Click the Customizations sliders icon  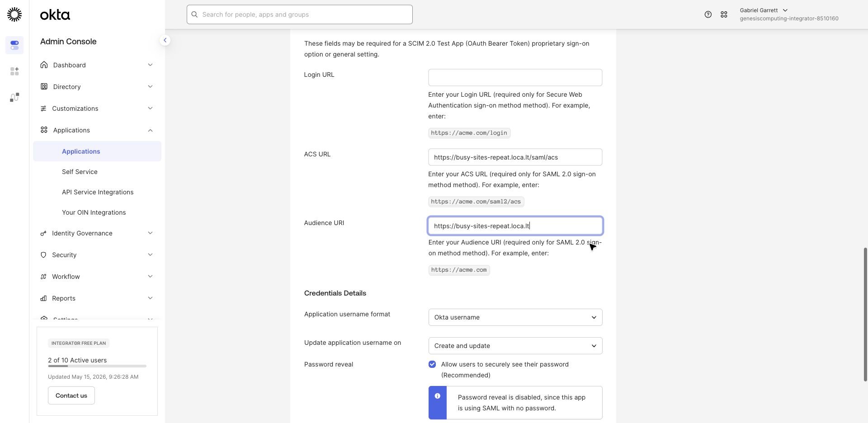tap(43, 108)
